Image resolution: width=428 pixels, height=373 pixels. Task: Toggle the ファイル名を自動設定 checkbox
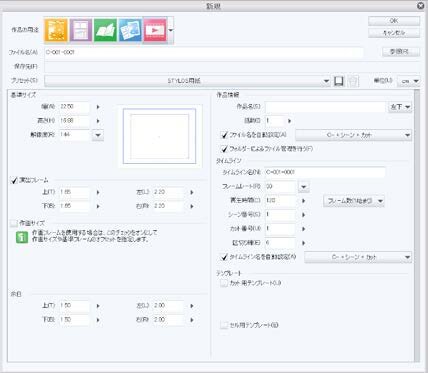(x=224, y=135)
